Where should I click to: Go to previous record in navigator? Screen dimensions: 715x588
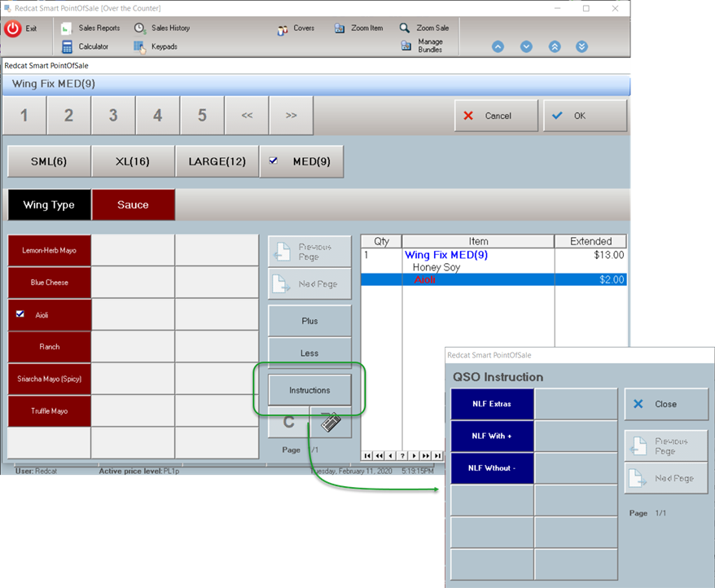click(391, 455)
